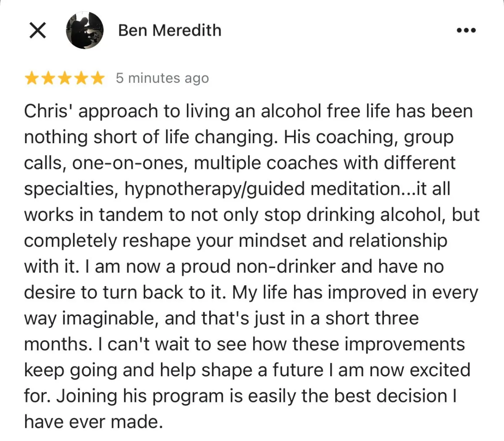This screenshot has width=504, height=441.
Task: Select the fourth gold rating star
Action: pos(81,78)
